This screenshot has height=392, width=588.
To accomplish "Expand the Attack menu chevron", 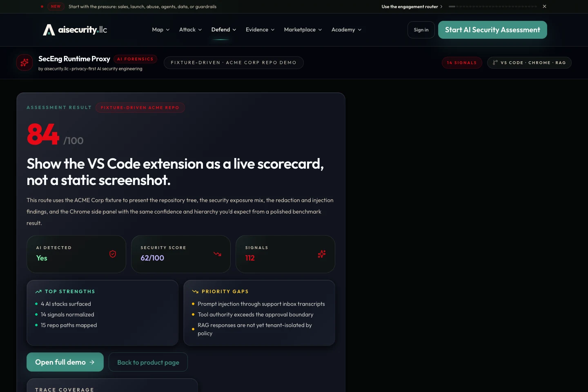I will [x=200, y=30].
